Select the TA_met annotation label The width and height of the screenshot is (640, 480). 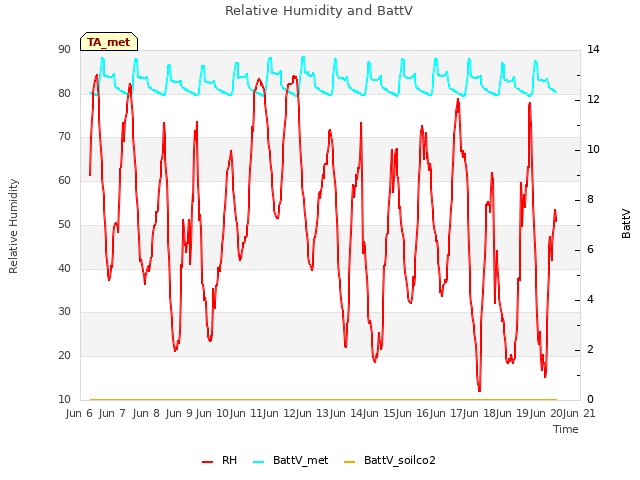click(x=109, y=42)
